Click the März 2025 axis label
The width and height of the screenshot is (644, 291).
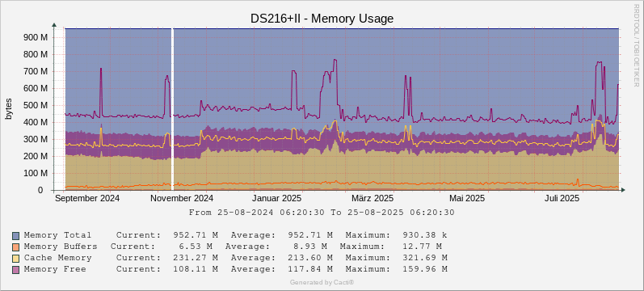coord(373,198)
